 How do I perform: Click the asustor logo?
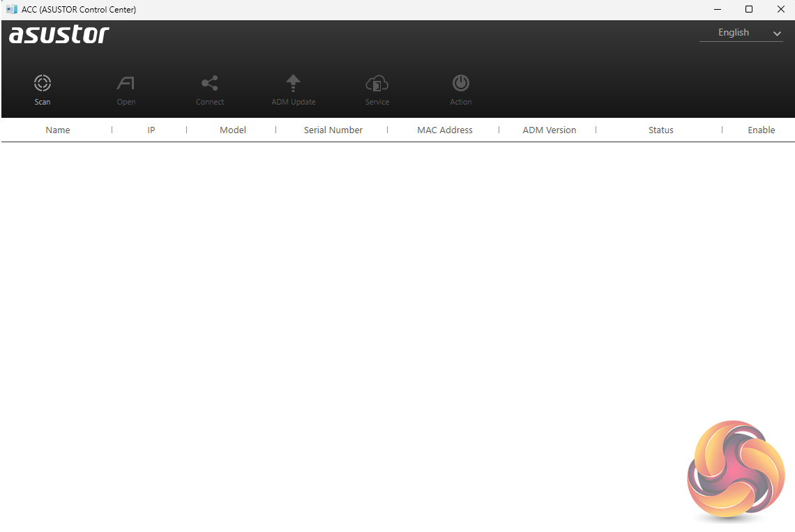pyautogui.click(x=59, y=34)
